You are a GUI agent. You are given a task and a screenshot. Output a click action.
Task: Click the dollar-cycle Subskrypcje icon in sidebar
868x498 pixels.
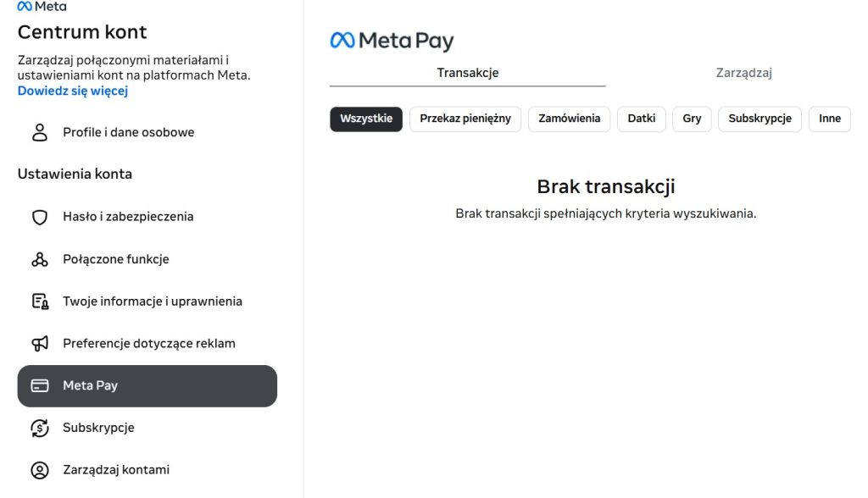click(x=40, y=428)
